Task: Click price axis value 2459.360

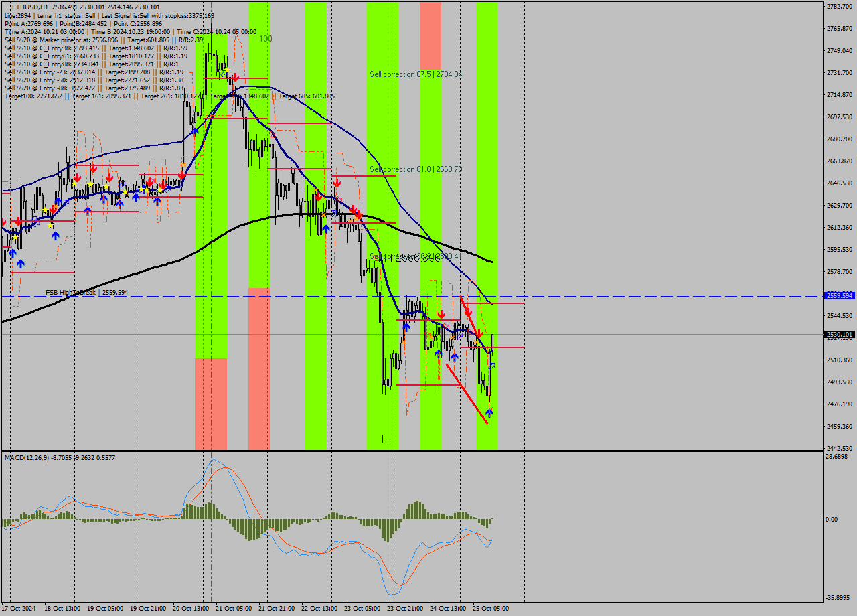Action: pyautogui.click(x=840, y=426)
